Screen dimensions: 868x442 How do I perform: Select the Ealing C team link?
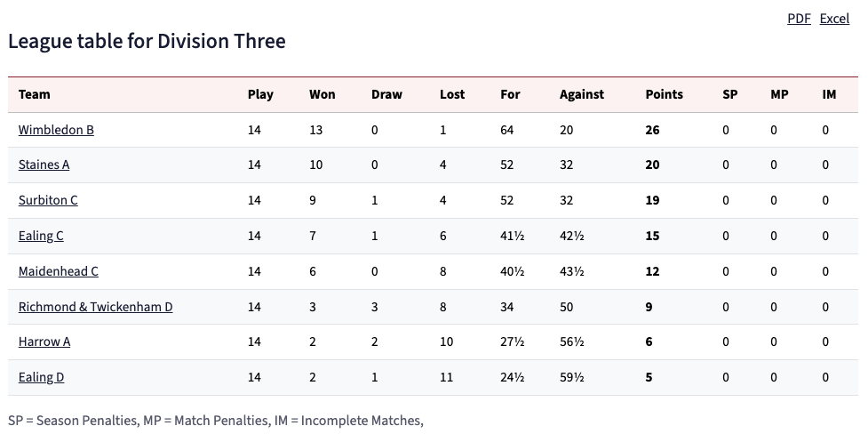click(x=41, y=236)
